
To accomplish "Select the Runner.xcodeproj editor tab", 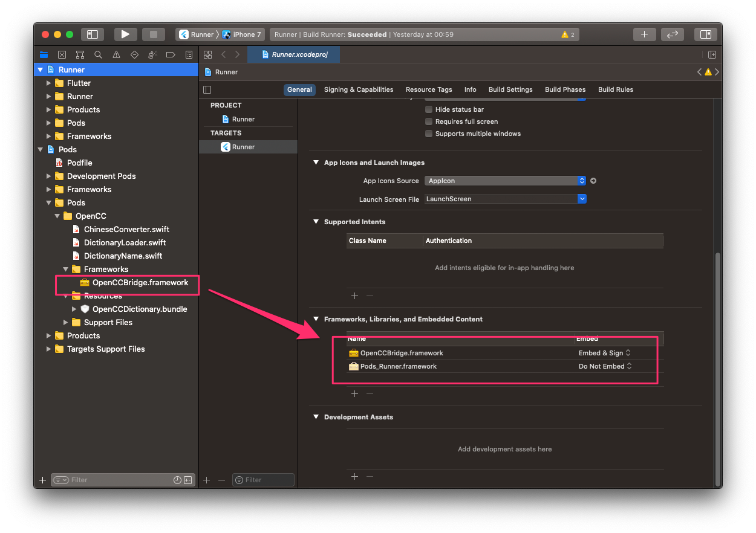I will click(294, 54).
